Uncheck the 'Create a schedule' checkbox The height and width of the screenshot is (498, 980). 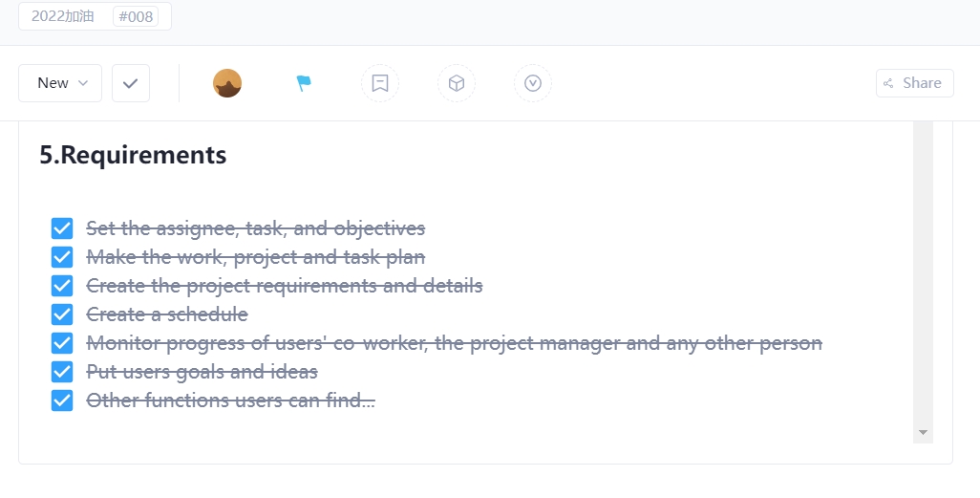[x=62, y=314]
